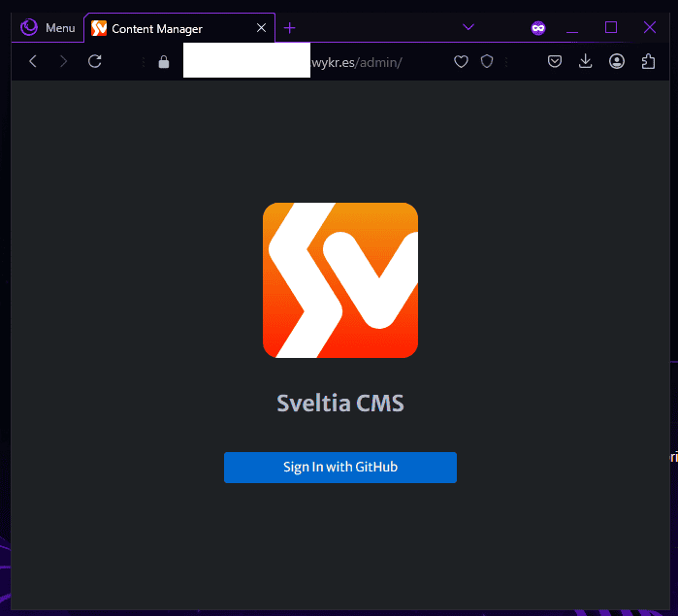Click the Sveltia CMS logo image
This screenshot has height=616, width=678.
[x=340, y=280]
